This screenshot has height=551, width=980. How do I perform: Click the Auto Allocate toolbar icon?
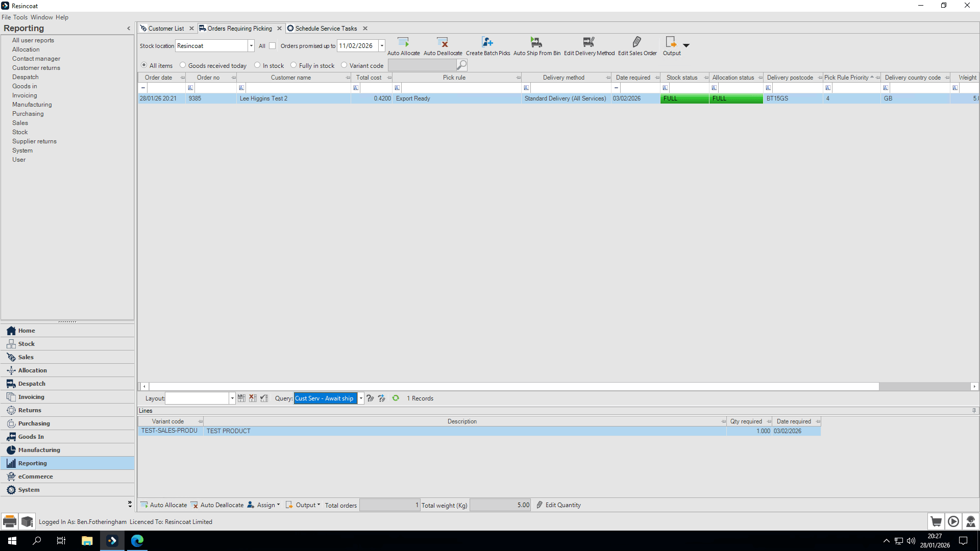[x=403, y=42]
